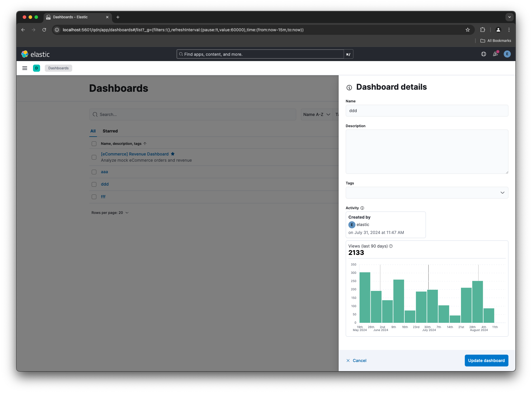Check the aaa dashboard row
This screenshot has height=393, width=532.
[94, 172]
